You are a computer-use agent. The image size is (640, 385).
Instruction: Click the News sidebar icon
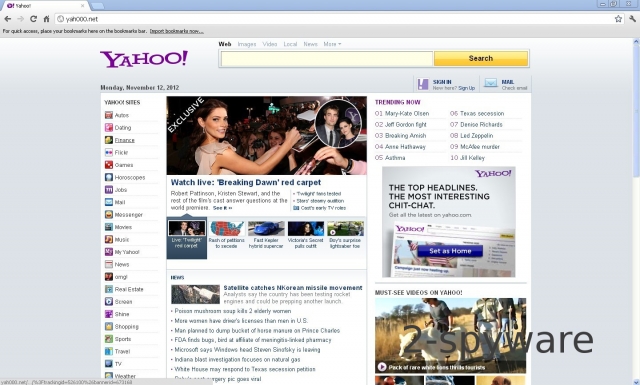click(109, 264)
